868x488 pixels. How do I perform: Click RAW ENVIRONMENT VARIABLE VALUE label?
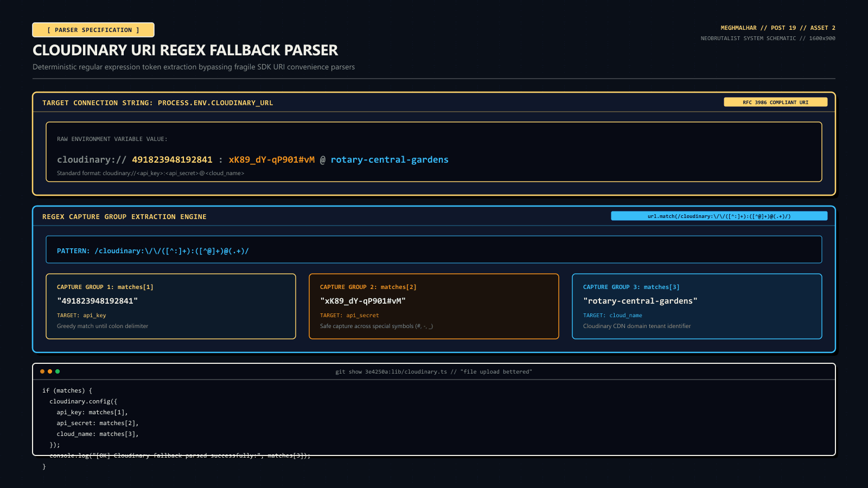tap(112, 139)
